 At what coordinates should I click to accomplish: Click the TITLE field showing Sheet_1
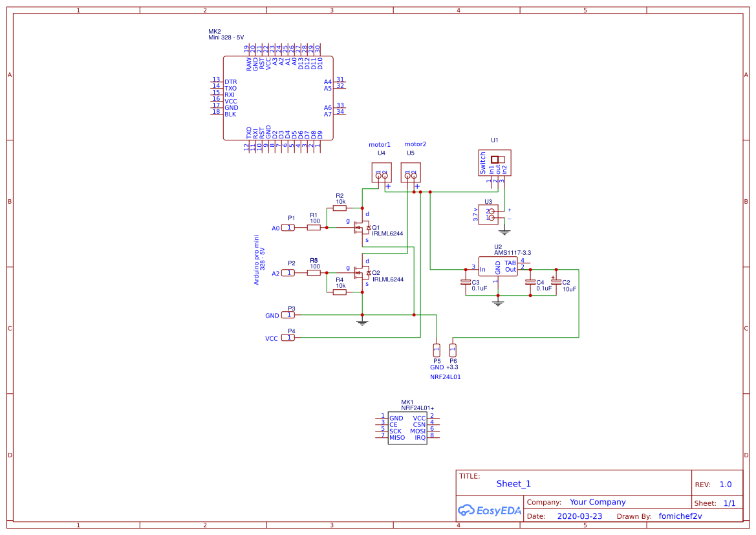tap(513, 483)
